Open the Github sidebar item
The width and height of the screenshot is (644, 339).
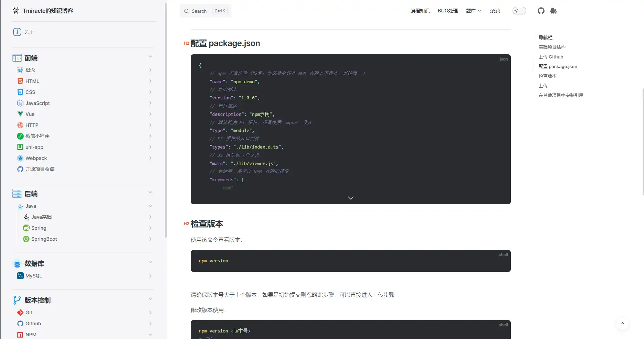coord(33,324)
